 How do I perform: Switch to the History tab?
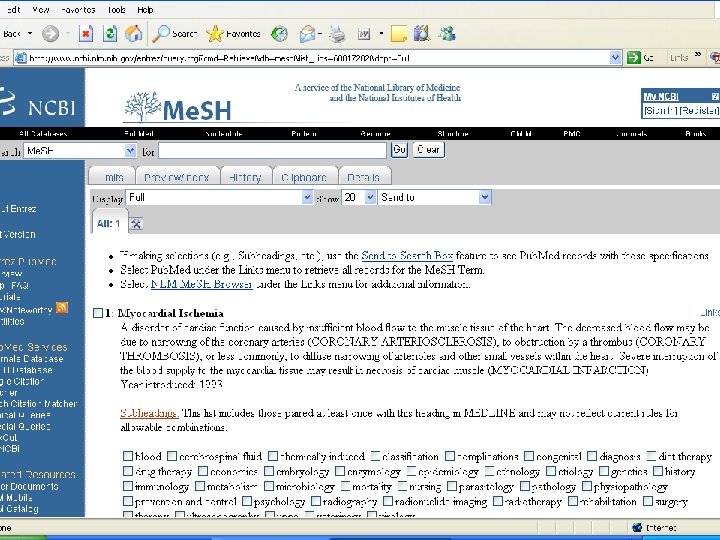pos(245,177)
